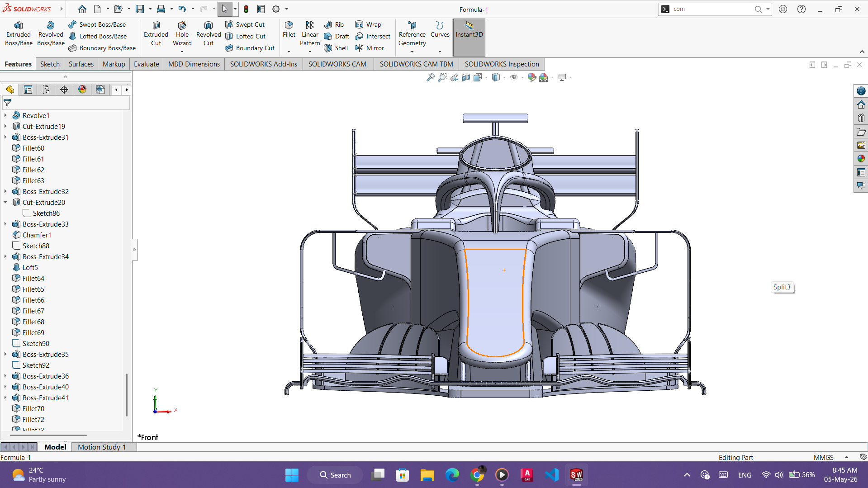Choose Swept Boss/Base feature
868x488 pixels.
97,24
